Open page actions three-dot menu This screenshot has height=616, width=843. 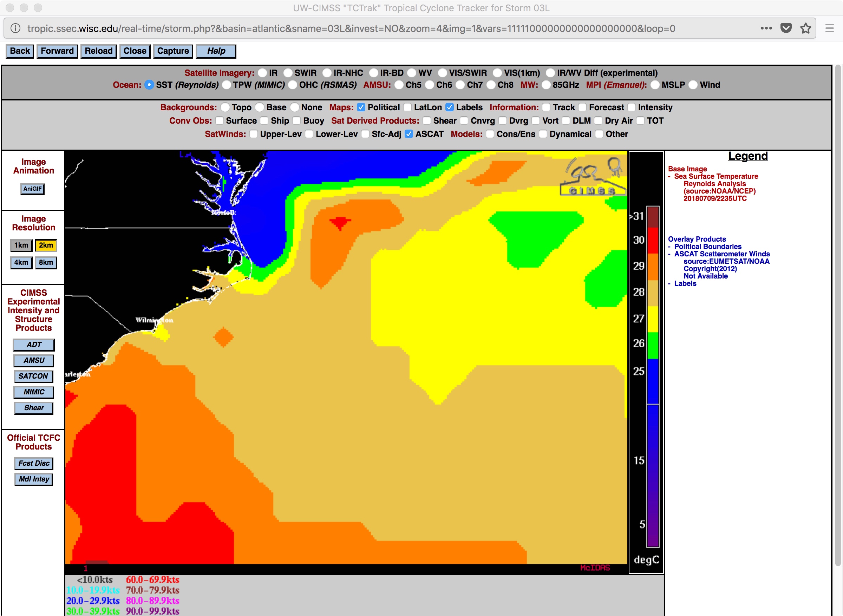[x=766, y=28]
